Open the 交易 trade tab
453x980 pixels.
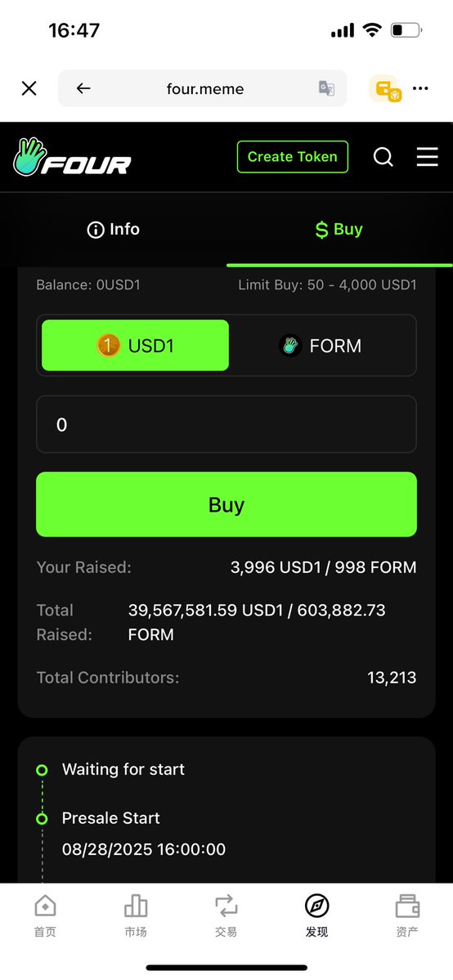pyautogui.click(x=226, y=915)
